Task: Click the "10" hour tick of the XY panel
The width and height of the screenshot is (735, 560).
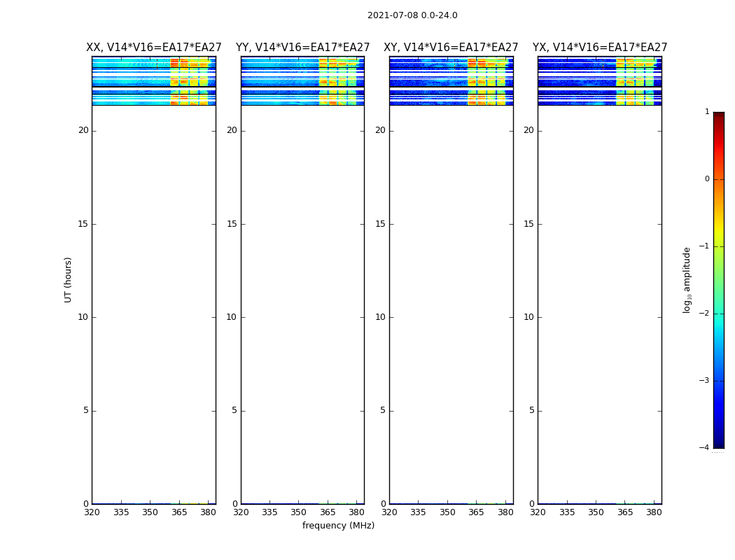Action: 381,317
